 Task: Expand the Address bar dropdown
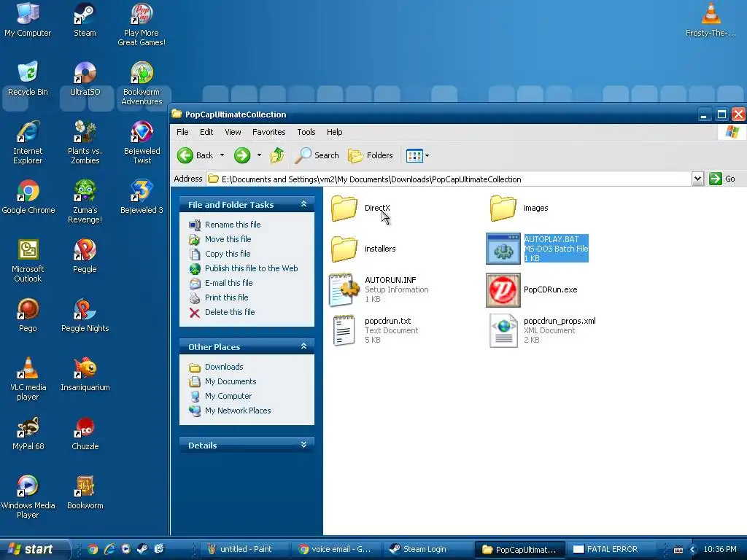[697, 179]
